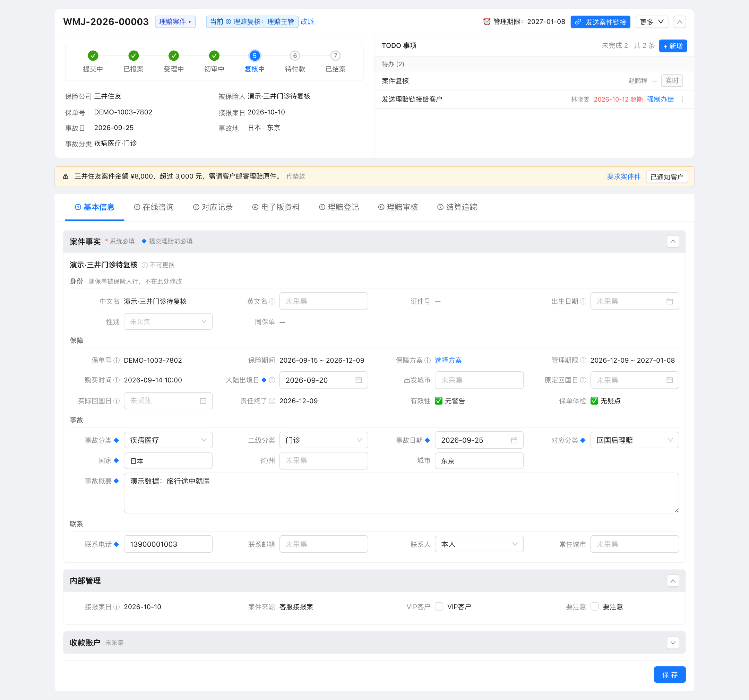The width and height of the screenshot is (749, 700).
Task: Click the info icon next to 英文名
Action: pyautogui.click(x=272, y=301)
